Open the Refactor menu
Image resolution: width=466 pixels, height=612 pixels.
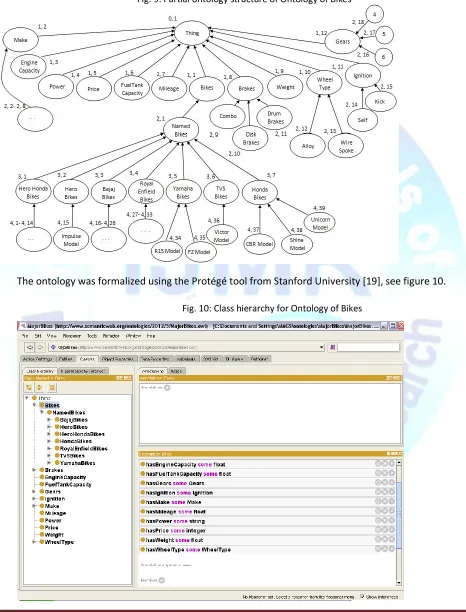pyautogui.click(x=111, y=336)
